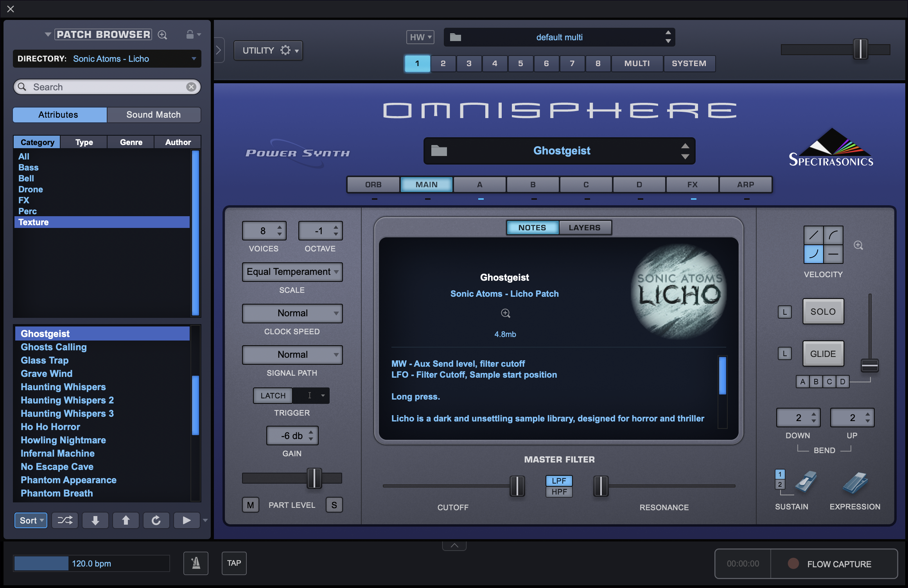This screenshot has height=588, width=908.
Task: Select glide layer A button
Action: pos(803,382)
